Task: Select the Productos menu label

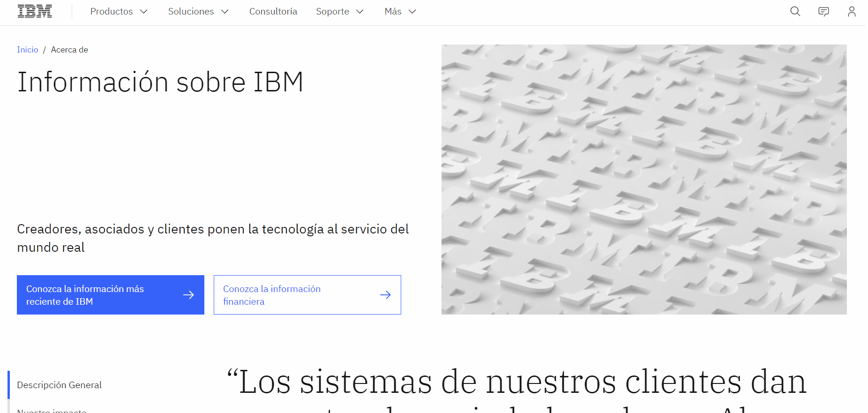Action: click(112, 11)
